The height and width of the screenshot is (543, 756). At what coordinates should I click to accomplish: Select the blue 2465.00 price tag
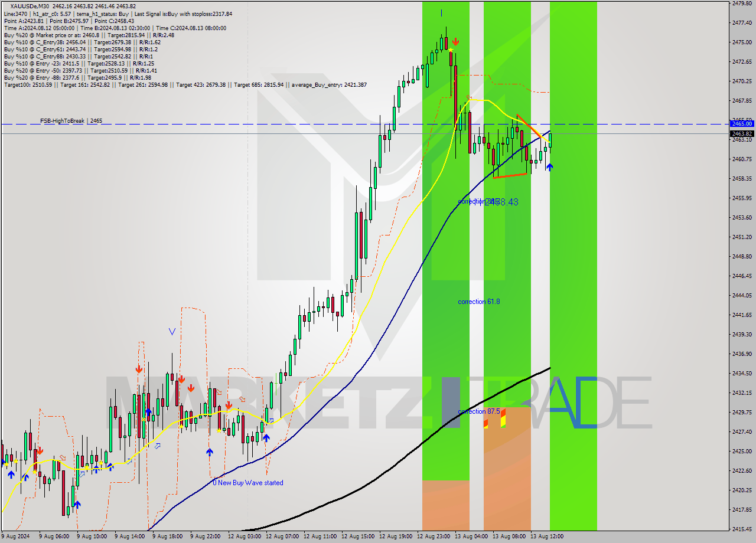(742, 124)
